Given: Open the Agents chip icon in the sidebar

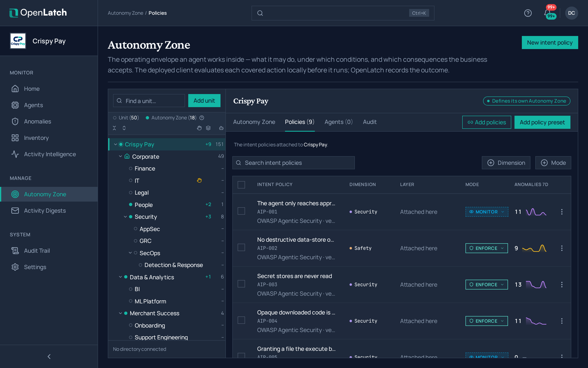Looking at the screenshot, I should (15, 105).
